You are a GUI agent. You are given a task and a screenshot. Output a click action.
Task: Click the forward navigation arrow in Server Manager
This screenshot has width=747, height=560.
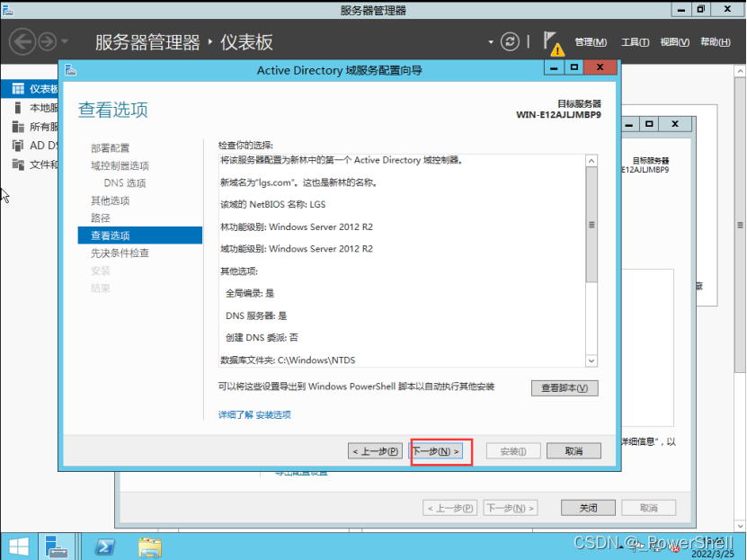(x=47, y=42)
